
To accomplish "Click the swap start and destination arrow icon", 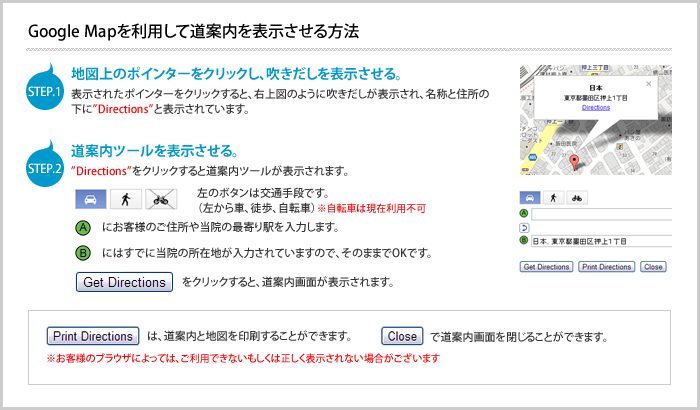I will click(x=524, y=228).
